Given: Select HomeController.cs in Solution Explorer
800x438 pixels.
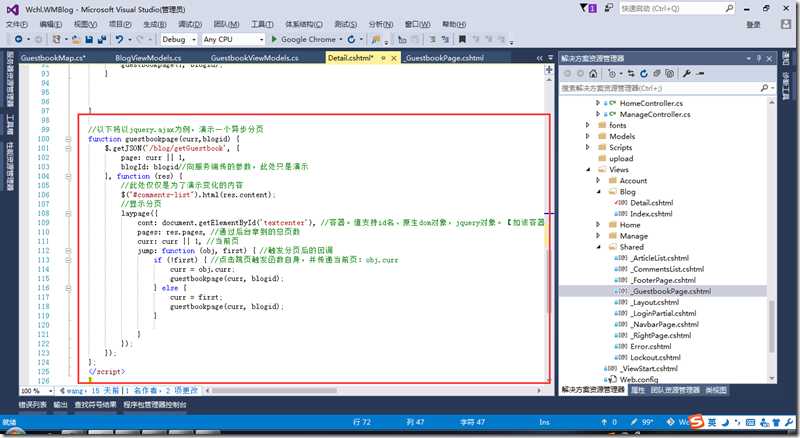Looking at the screenshot, I should click(x=651, y=103).
